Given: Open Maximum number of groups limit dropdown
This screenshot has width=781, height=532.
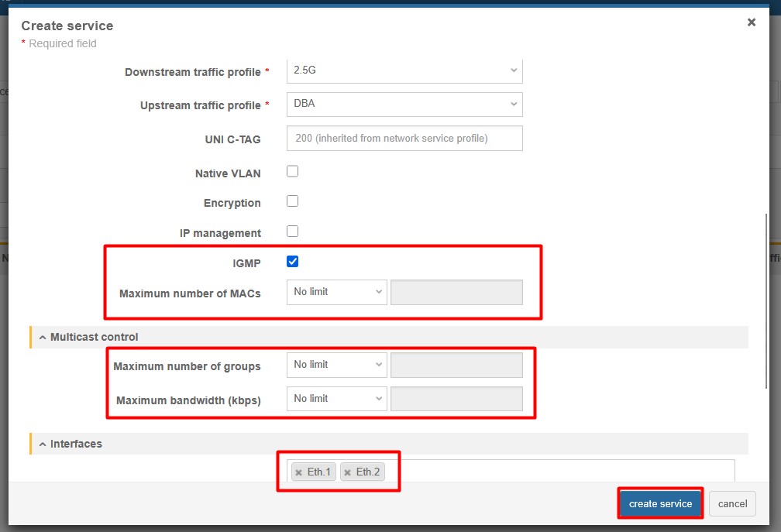Looking at the screenshot, I should 336,365.
